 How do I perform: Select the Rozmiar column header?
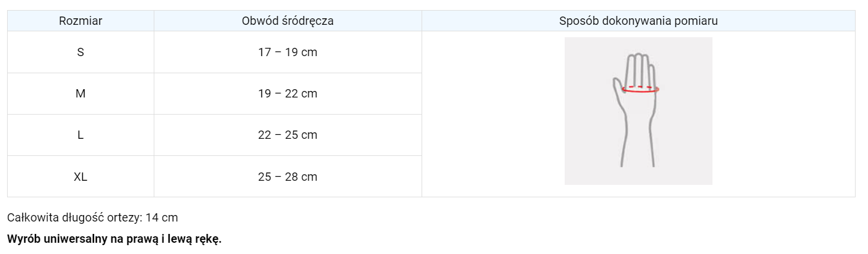(x=80, y=21)
